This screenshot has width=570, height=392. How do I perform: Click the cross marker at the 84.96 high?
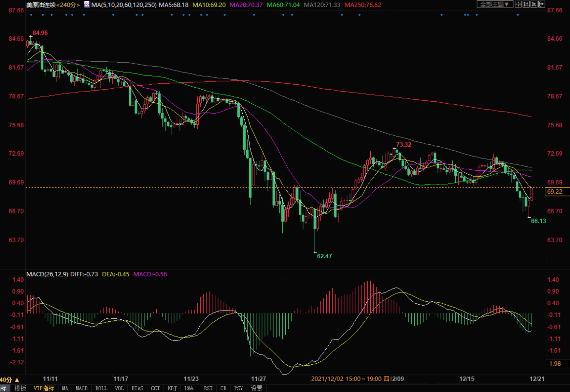pos(31,36)
